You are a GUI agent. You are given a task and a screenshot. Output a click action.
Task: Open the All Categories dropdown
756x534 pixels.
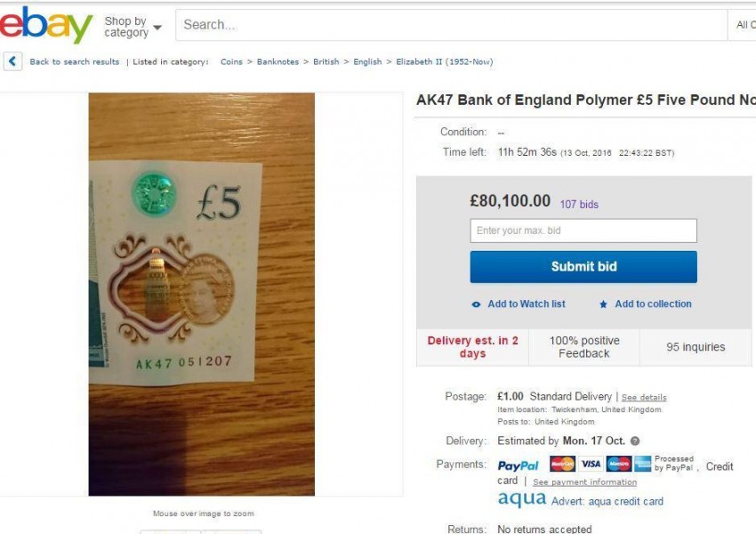tap(744, 25)
